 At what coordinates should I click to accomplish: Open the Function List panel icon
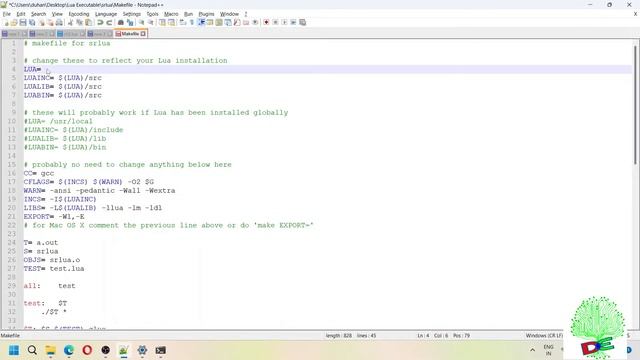pyautogui.click(x=237, y=22)
